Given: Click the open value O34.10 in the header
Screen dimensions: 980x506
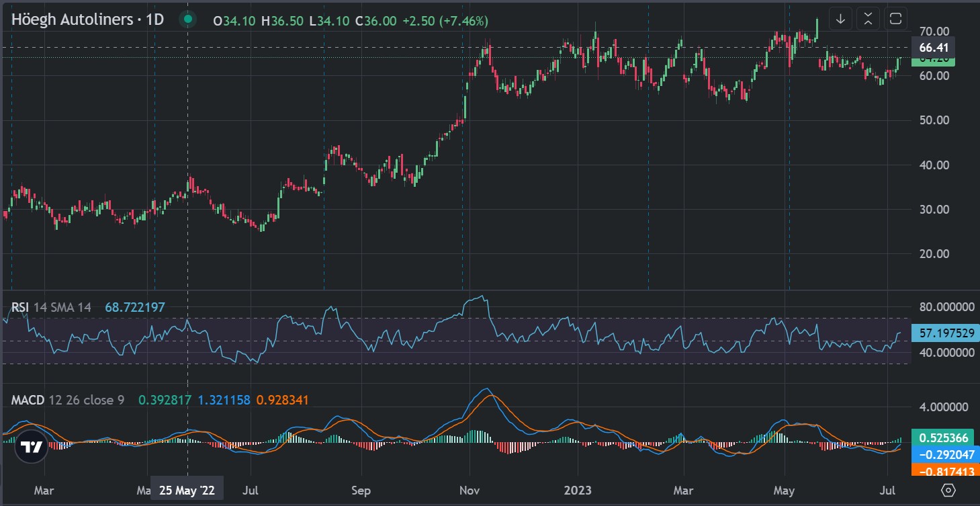Looking at the screenshot, I should click(234, 21).
